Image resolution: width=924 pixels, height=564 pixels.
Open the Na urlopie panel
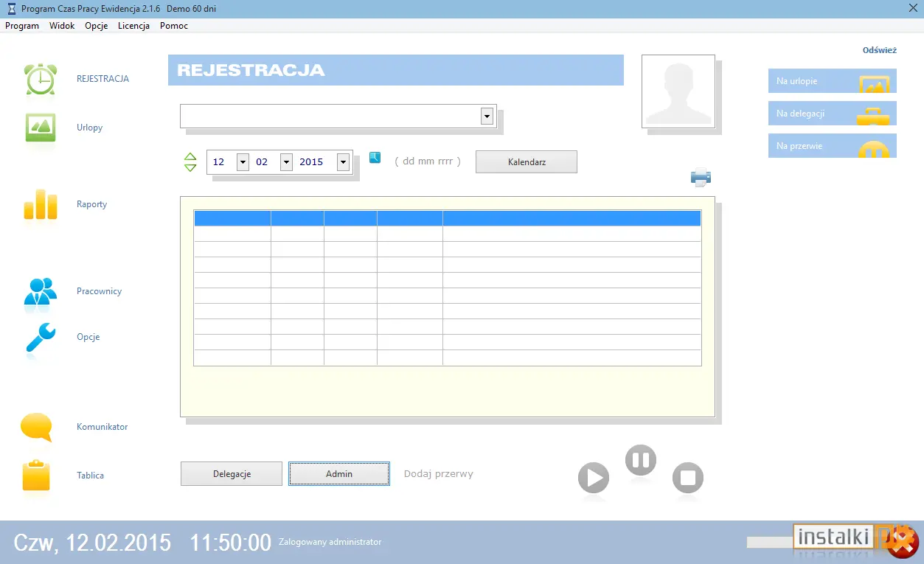tap(833, 81)
